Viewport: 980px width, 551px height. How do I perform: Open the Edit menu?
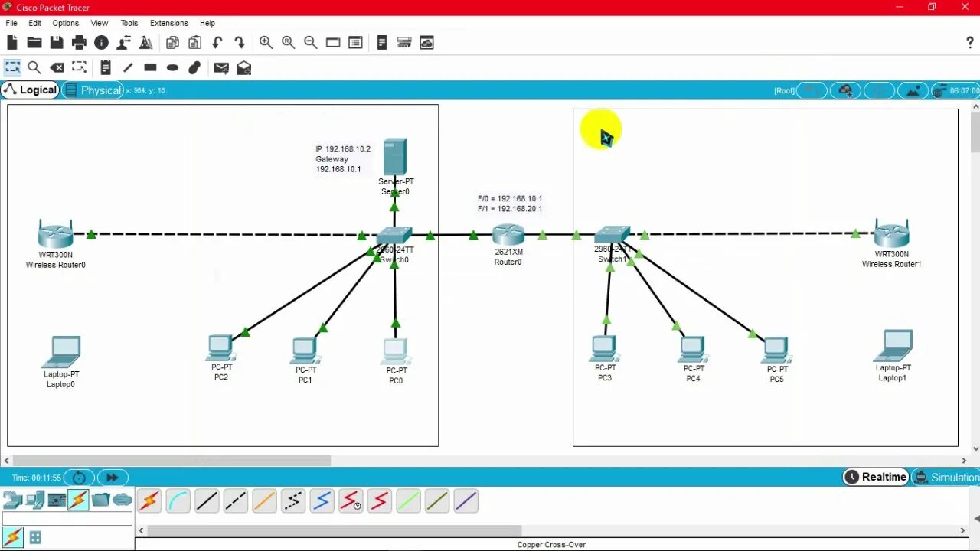click(34, 23)
